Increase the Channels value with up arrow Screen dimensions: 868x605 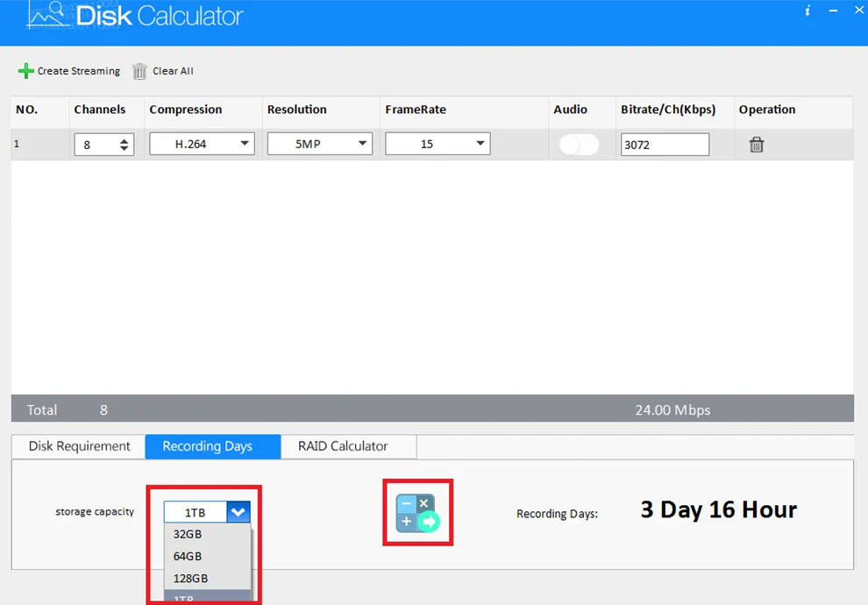coord(124,140)
